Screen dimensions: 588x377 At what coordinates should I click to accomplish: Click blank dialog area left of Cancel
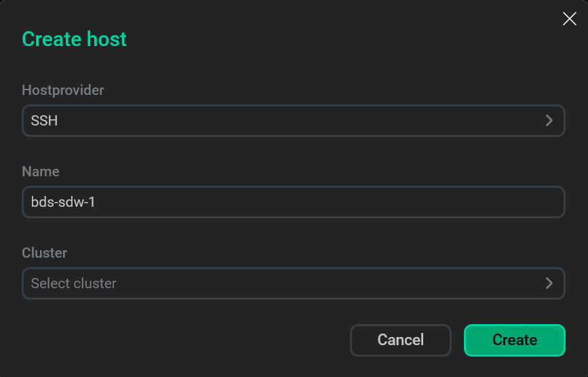(183, 340)
